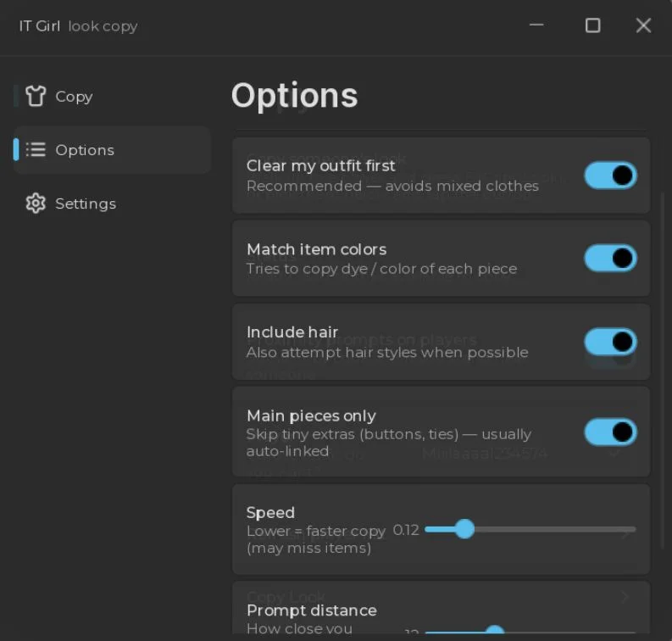Turn off Match item colors switch
Image resolution: width=672 pixels, height=641 pixels.
(x=610, y=259)
